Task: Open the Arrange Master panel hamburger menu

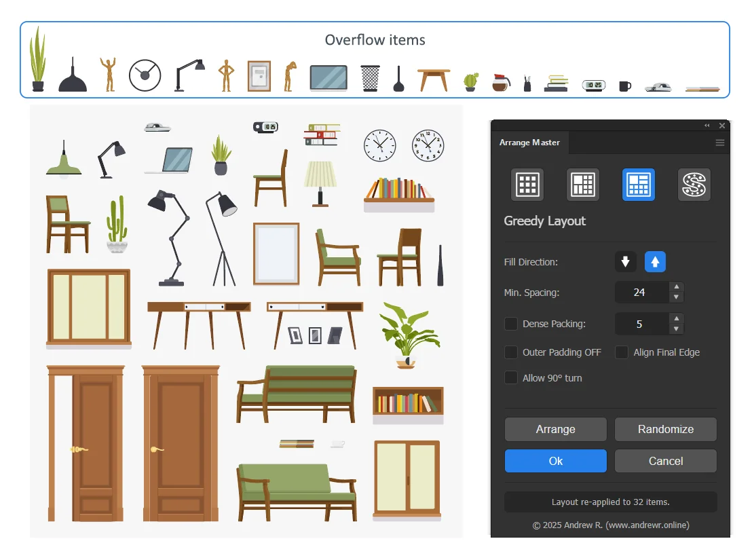Action: pos(720,143)
